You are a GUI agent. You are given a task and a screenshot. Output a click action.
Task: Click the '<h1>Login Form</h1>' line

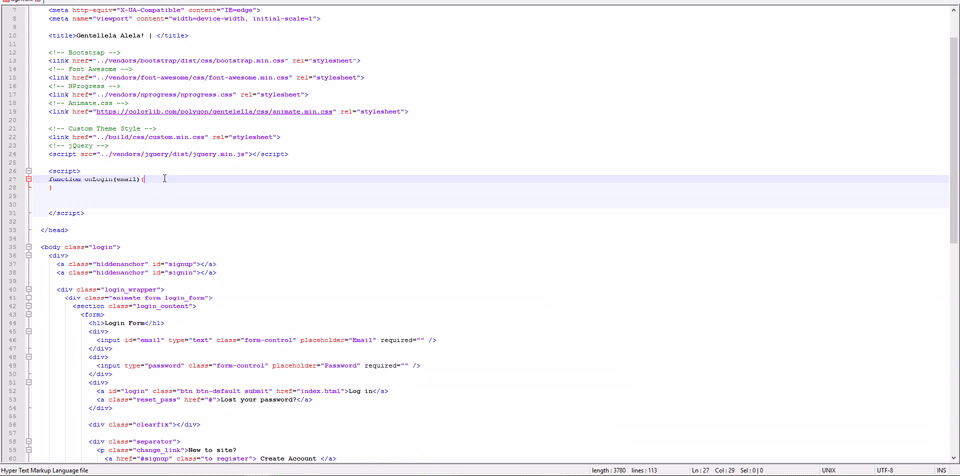(126, 323)
